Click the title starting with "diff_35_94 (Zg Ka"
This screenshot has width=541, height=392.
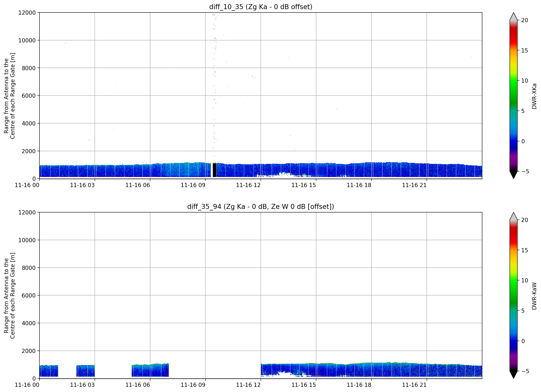click(x=261, y=207)
